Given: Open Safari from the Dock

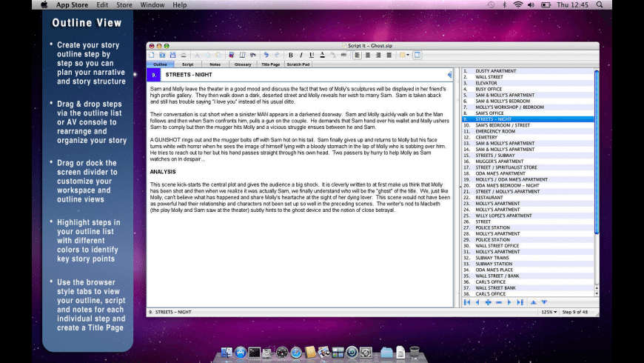Looking at the screenshot, I should 296,353.
